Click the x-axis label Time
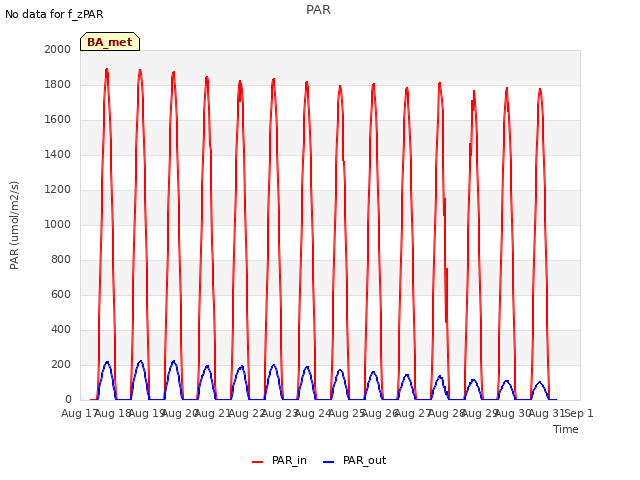640x480 pixels. [x=566, y=429]
